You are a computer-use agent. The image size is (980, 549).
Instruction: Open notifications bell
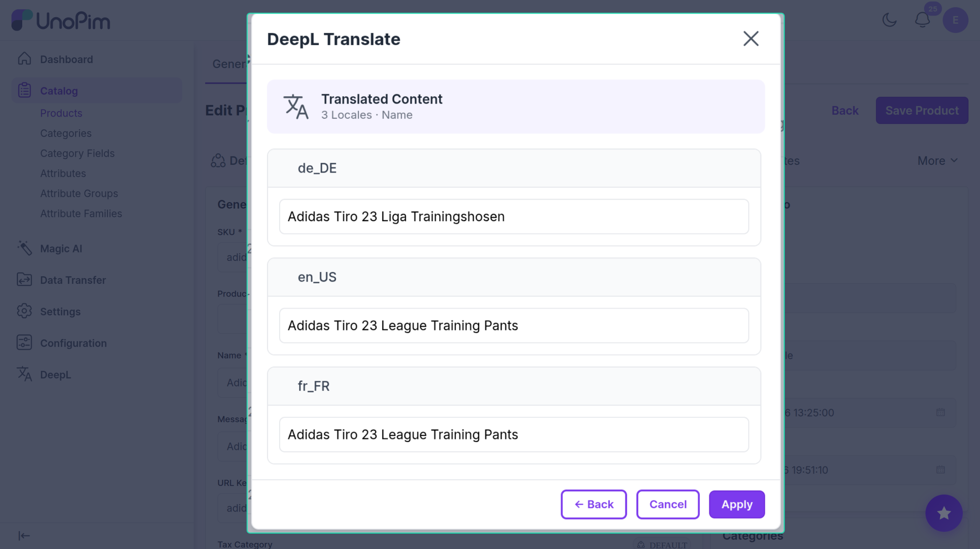point(923,20)
